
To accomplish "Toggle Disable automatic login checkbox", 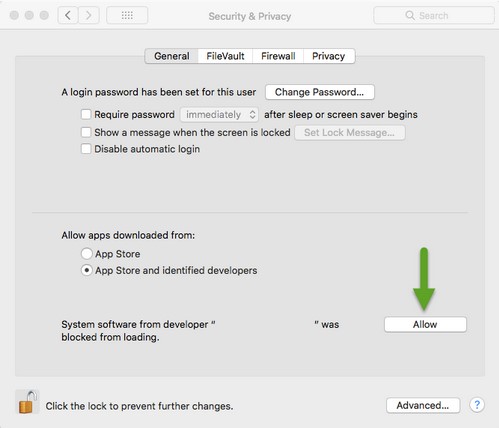I will pyautogui.click(x=86, y=149).
